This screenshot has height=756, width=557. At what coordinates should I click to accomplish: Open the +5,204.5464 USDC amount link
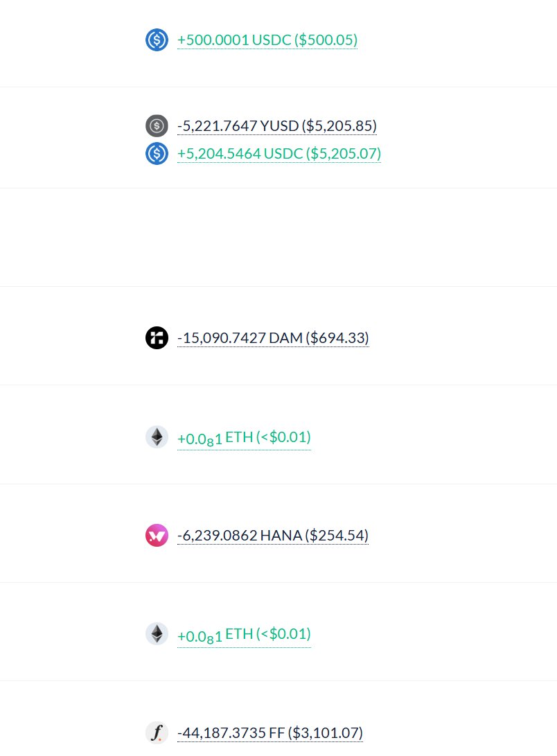coord(240,153)
